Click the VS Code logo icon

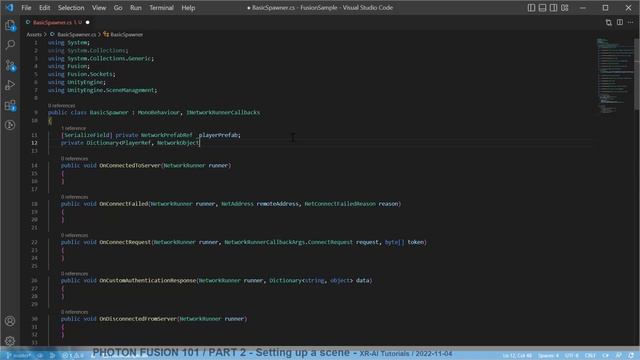click(9, 7)
